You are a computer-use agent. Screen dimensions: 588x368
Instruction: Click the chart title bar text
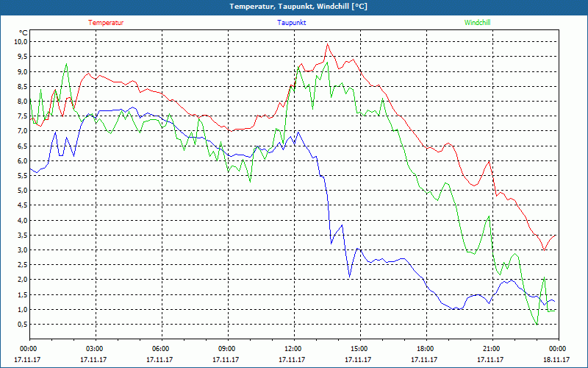(298, 7)
